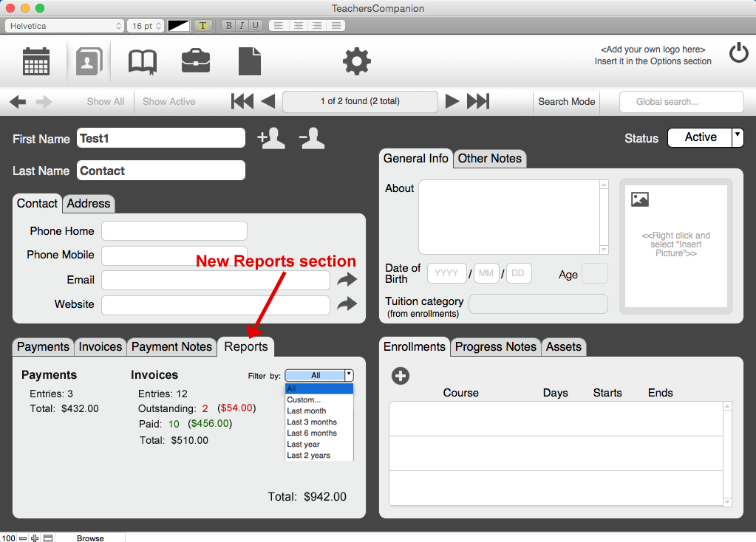Screen dimensions: 756x542
Task: Open the Payment Notes tab
Action: 171,346
